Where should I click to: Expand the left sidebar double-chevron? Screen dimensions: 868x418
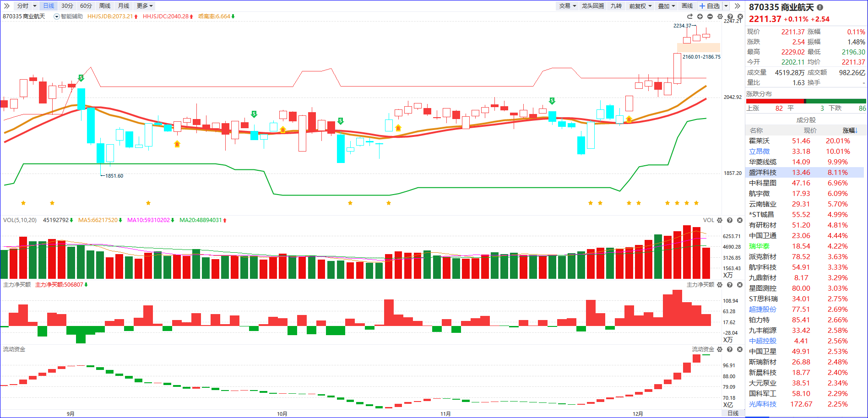coord(7,6)
